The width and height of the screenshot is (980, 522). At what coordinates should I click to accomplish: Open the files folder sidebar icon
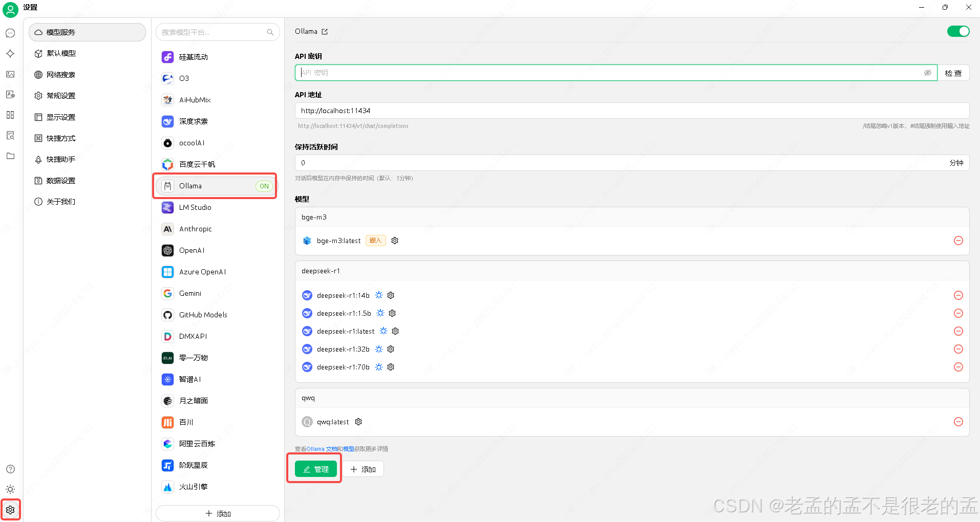tap(10, 156)
